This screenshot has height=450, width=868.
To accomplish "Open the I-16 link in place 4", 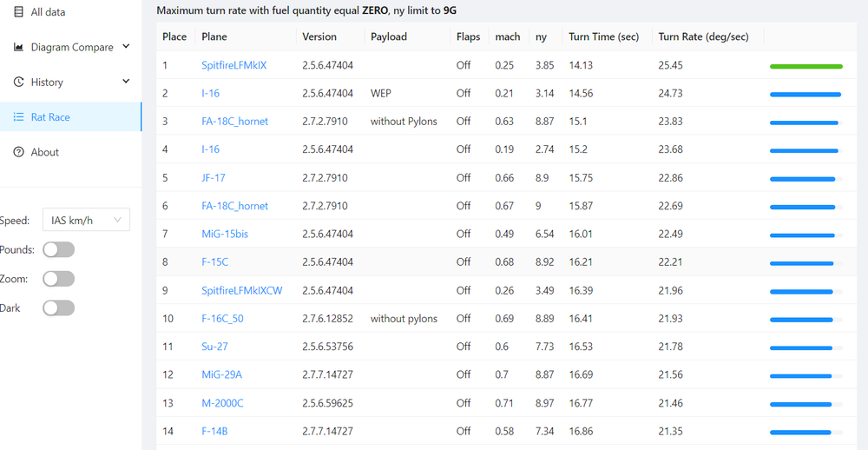I will 210,149.
